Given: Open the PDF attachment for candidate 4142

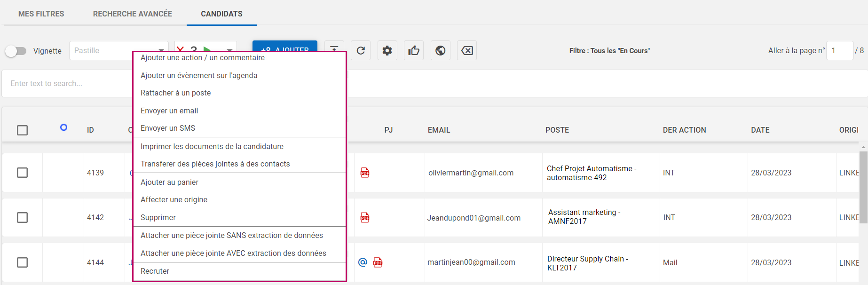Looking at the screenshot, I should [x=365, y=218].
